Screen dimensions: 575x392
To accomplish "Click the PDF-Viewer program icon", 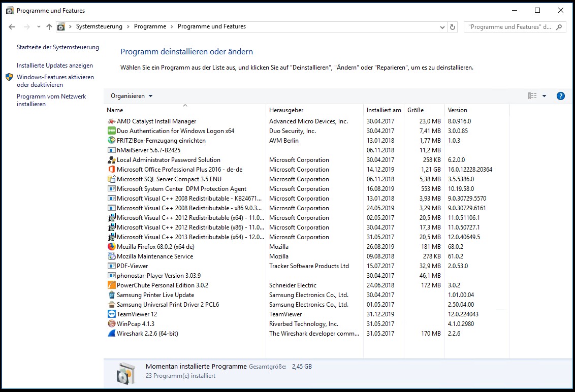I will point(111,266).
